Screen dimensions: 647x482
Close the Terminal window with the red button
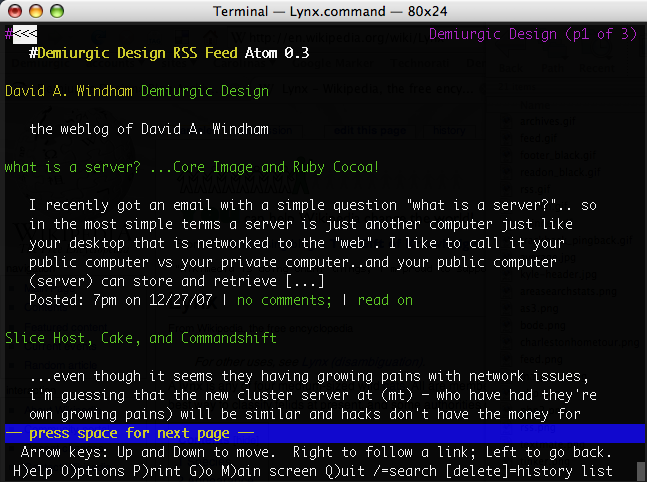click(x=15, y=11)
